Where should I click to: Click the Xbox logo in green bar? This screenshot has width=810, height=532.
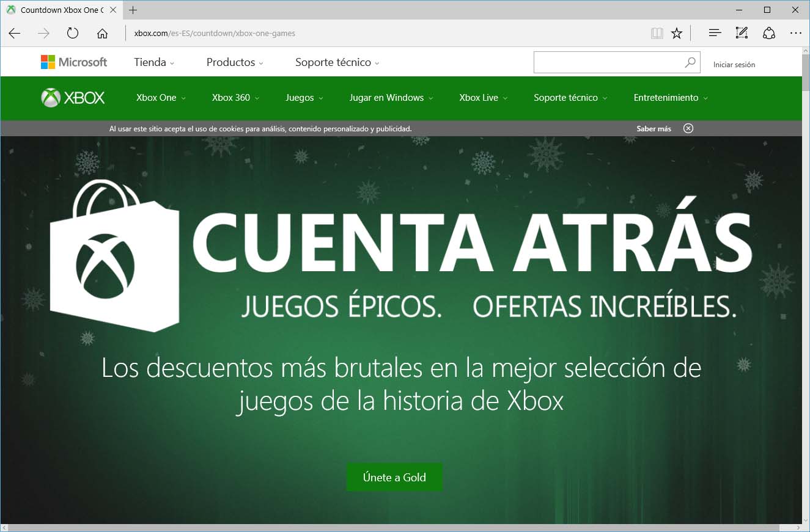[x=73, y=98]
